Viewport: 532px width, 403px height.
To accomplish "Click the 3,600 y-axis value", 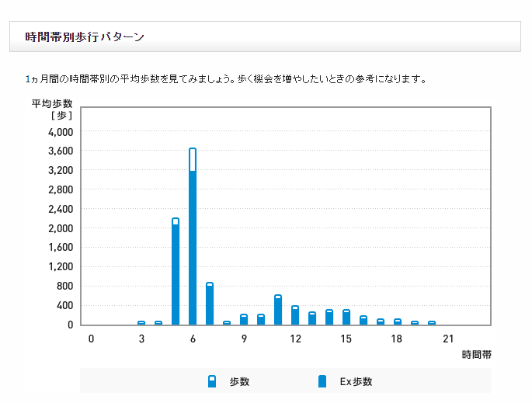I will click(x=61, y=151).
